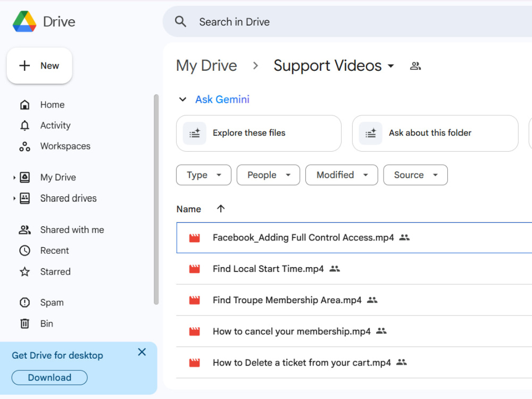The image size is (532, 399).
Task: Click shared icon beside Find Troupe Membership Area.mp4
Action: (372, 300)
